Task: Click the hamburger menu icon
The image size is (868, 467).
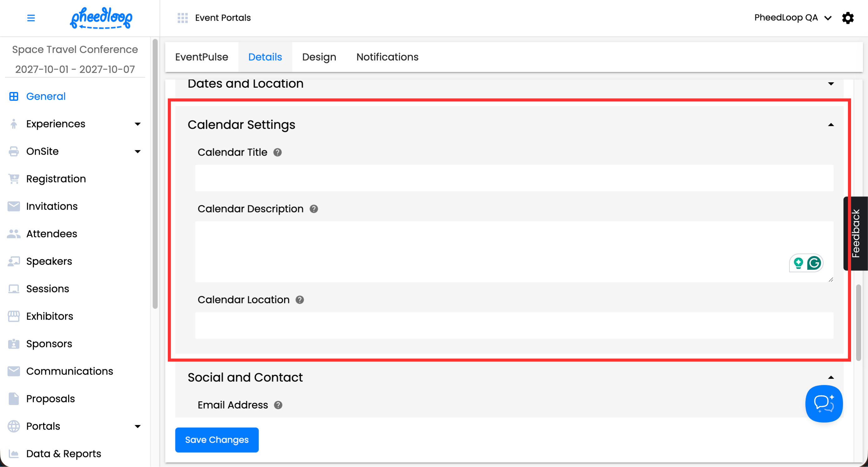Action: point(31,18)
